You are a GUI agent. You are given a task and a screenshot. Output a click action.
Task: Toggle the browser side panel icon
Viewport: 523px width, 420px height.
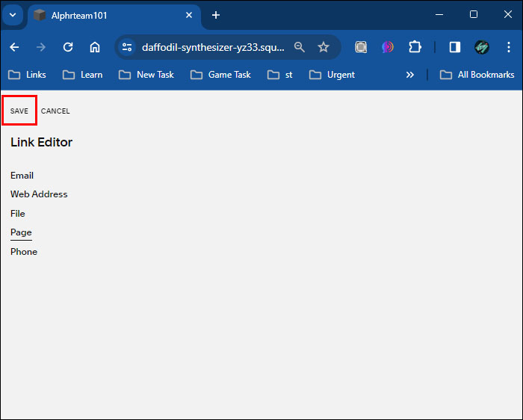tap(454, 47)
